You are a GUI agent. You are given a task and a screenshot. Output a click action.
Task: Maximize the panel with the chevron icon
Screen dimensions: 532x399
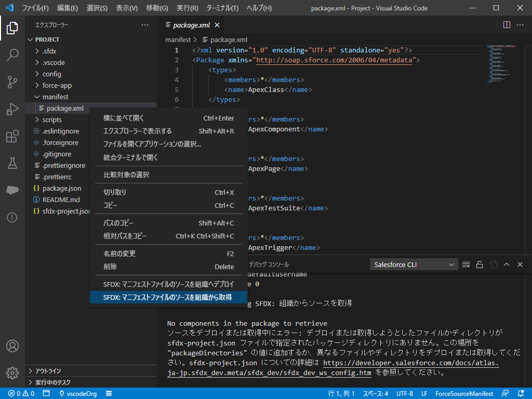(x=506, y=264)
